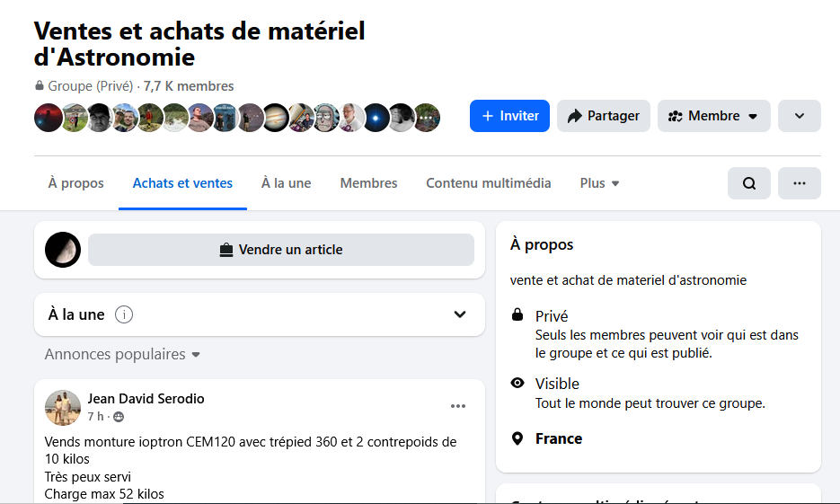
Task: Click the chevron-down button next to Membre
Action: 799,116
